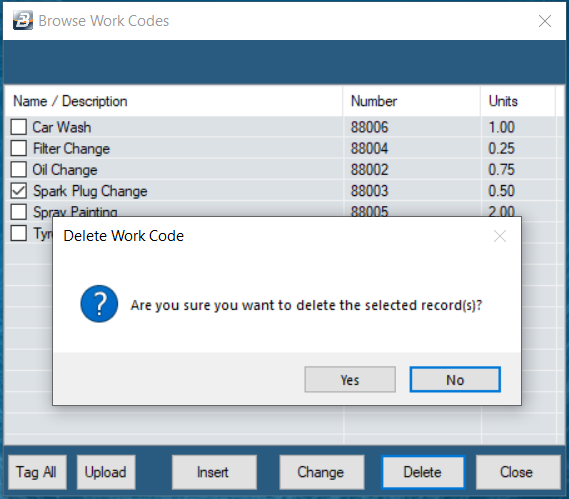The height and width of the screenshot is (499, 569).
Task: Click the Upload button
Action: [106, 472]
